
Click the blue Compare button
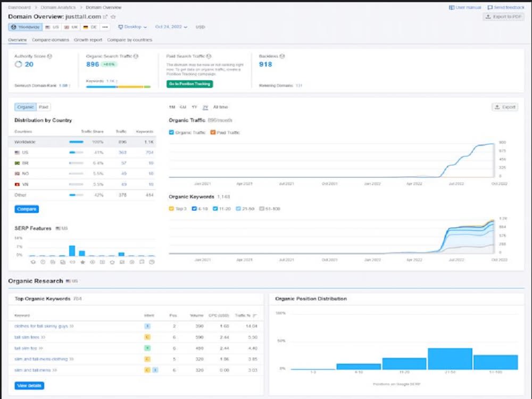tap(27, 209)
